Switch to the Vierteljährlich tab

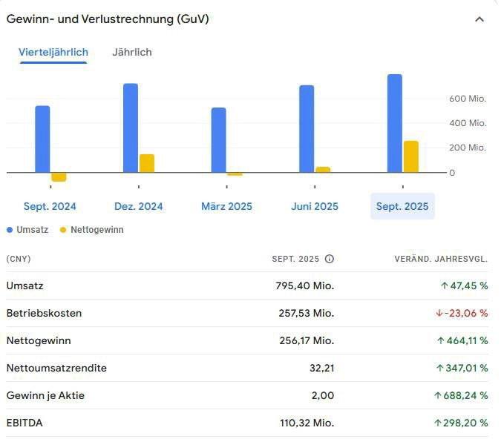(53, 52)
